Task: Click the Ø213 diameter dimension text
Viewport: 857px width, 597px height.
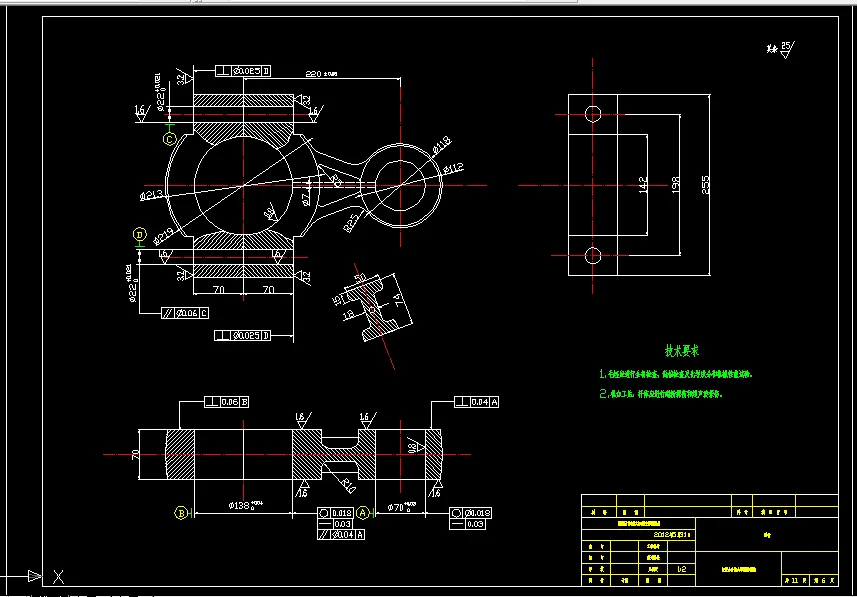Action: coord(151,195)
